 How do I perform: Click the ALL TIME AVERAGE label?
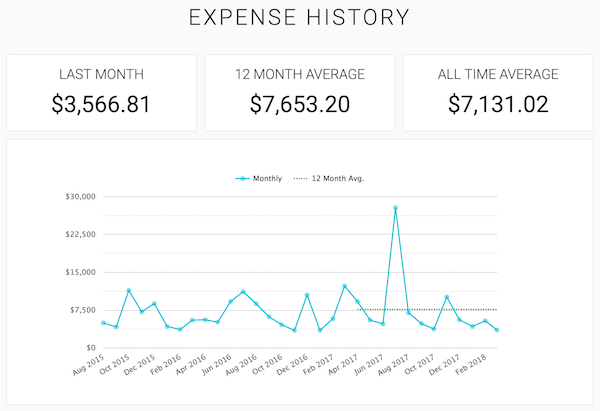[498, 74]
